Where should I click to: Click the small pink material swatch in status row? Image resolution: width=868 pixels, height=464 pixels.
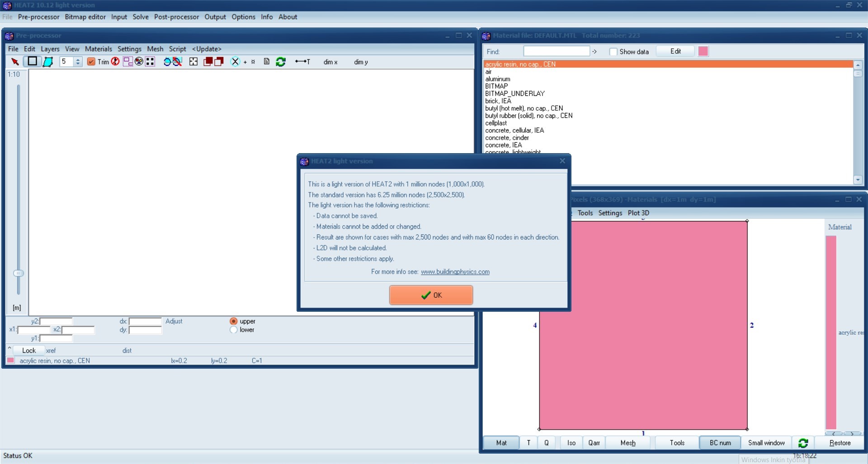click(x=10, y=361)
